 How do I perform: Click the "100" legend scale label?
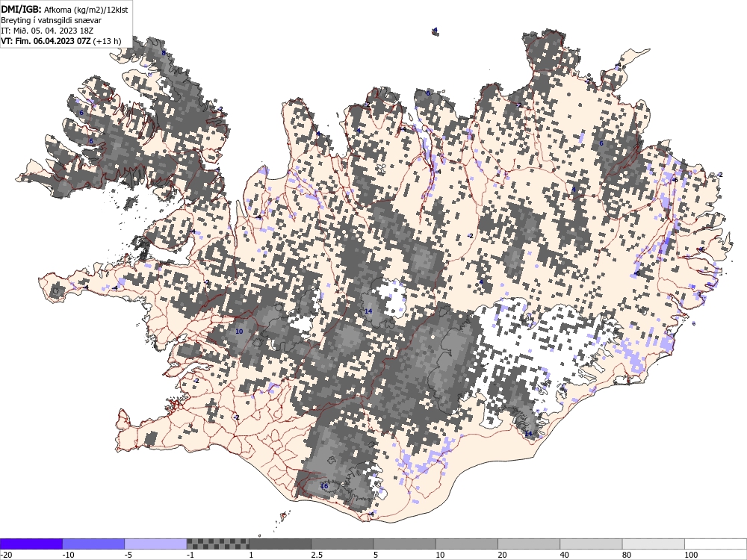pyautogui.click(x=691, y=556)
